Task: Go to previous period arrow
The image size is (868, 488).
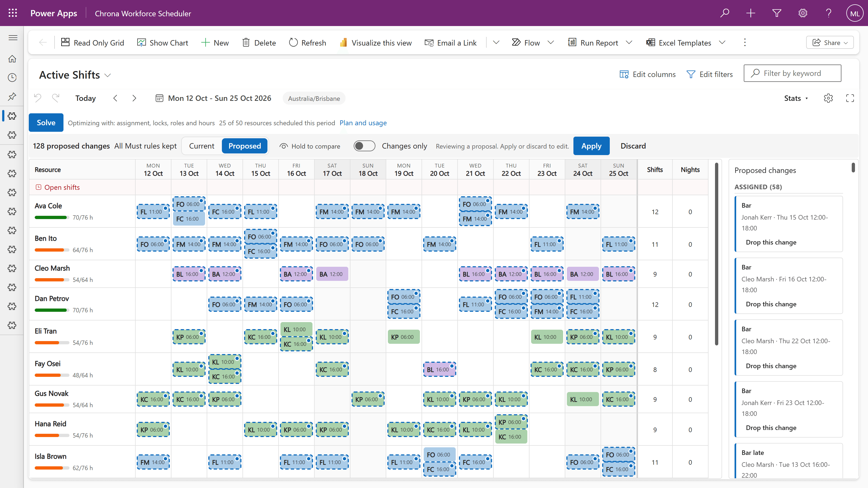Action: [115, 98]
